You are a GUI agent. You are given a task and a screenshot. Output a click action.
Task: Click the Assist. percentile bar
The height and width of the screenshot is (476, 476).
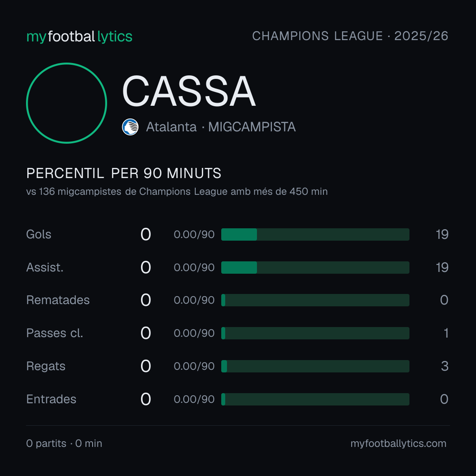coord(315,268)
